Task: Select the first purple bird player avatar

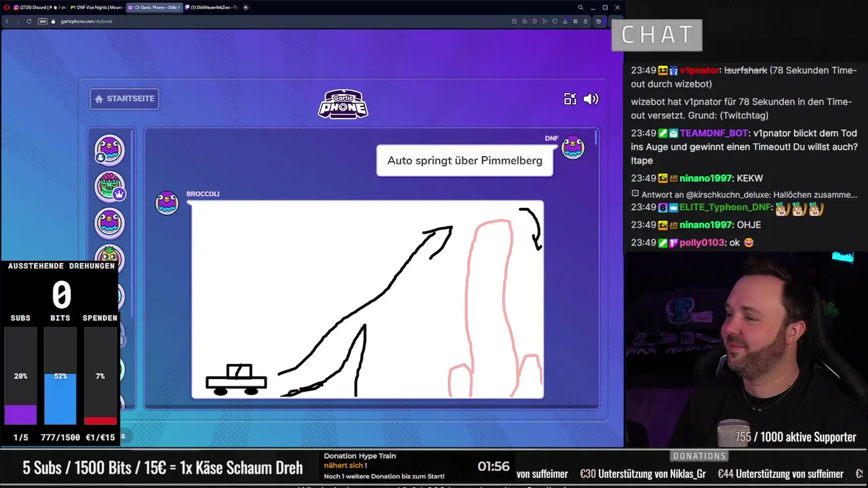Action: [109, 150]
